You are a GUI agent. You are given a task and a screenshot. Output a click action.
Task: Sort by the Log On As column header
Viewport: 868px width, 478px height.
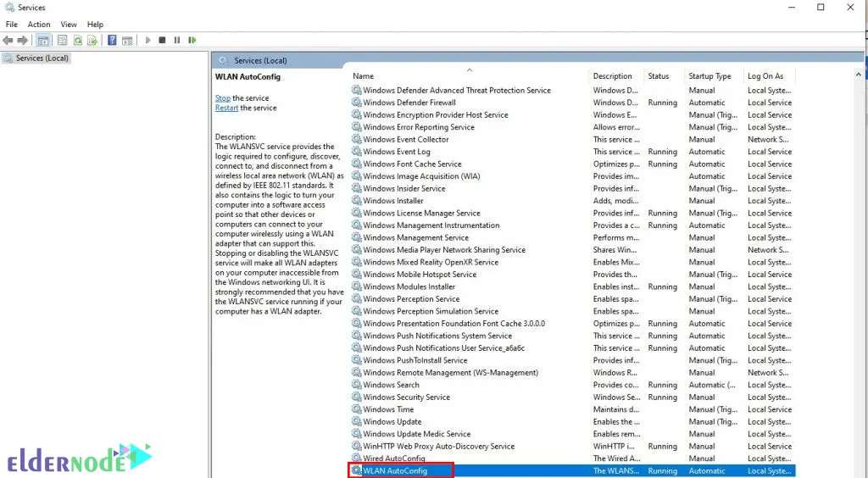pyautogui.click(x=765, y=75)
